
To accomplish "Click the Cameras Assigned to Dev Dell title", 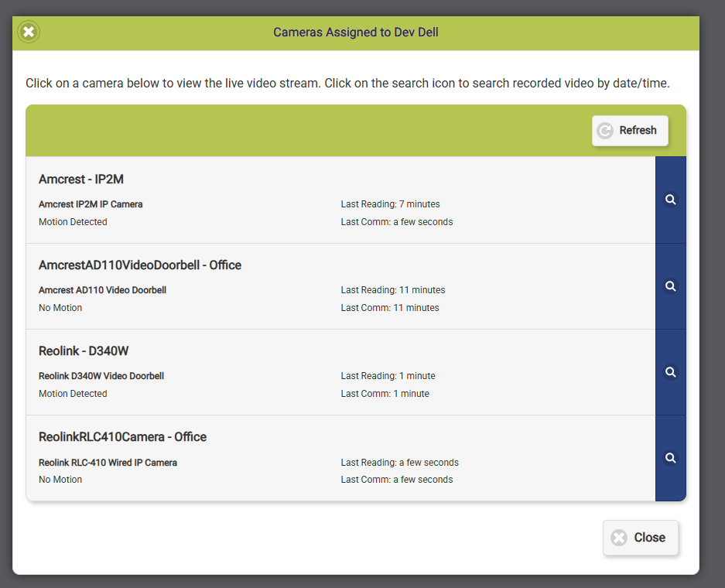I will [356, 32].
